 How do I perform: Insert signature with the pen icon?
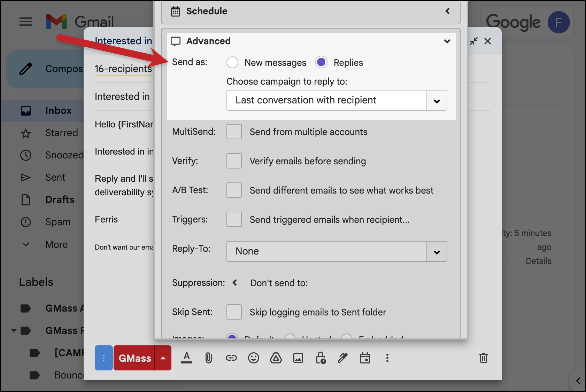point(343,358)
